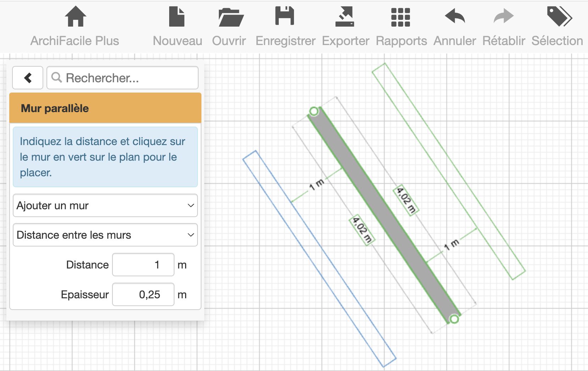
Task: Save the plan with Enregistrer
Action: 285,17
